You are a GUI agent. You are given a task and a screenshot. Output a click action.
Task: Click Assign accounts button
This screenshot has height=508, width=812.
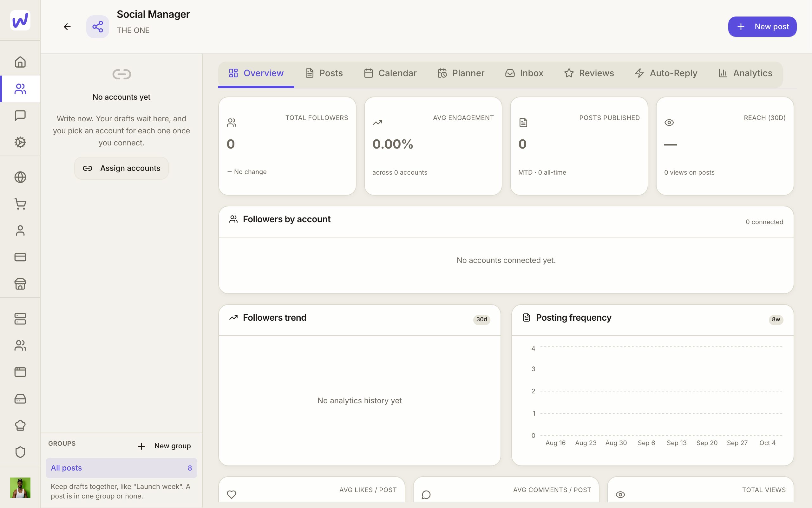point(121,168)
